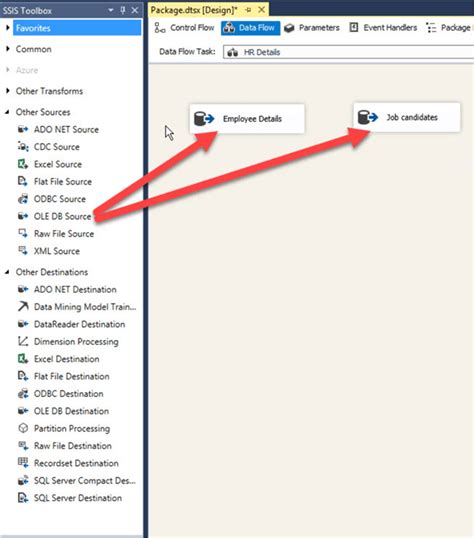
Task: Select the Favorites heading text
Action: pos(33,28)
